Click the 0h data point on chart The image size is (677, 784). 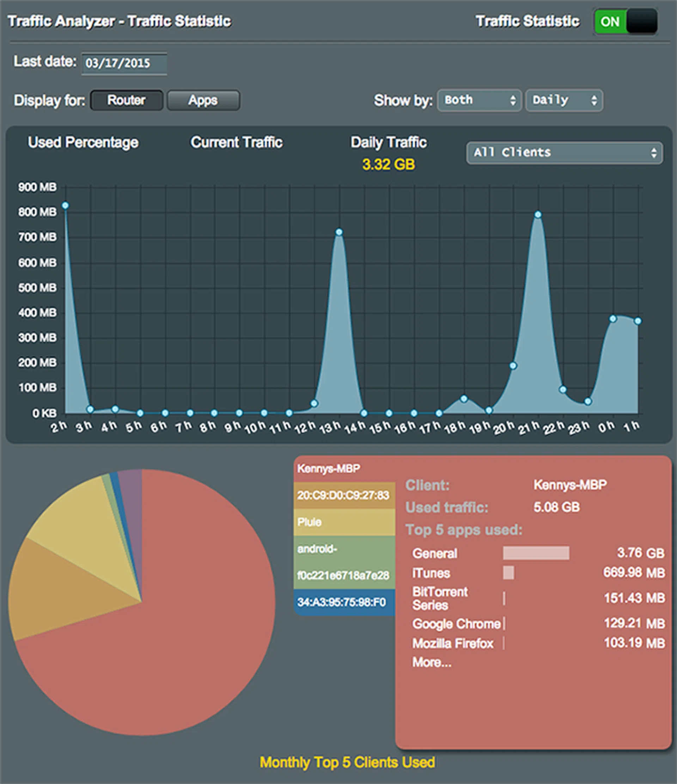coord(613,319)
